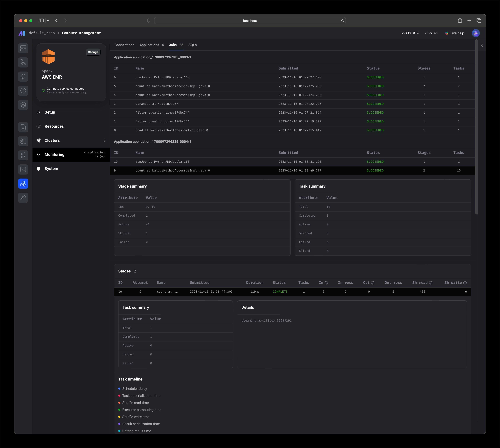Viewport: 500px width, 448px height.
Task: Open the clock history sidebar icon
Action: 23,91
